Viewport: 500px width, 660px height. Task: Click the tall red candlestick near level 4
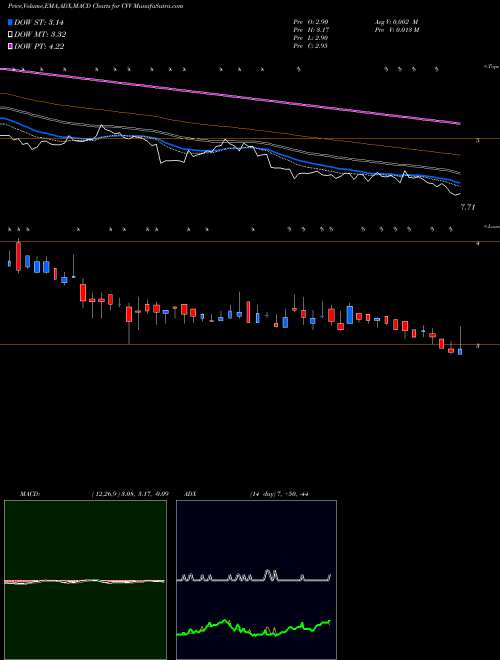click(x=18, y=256)
